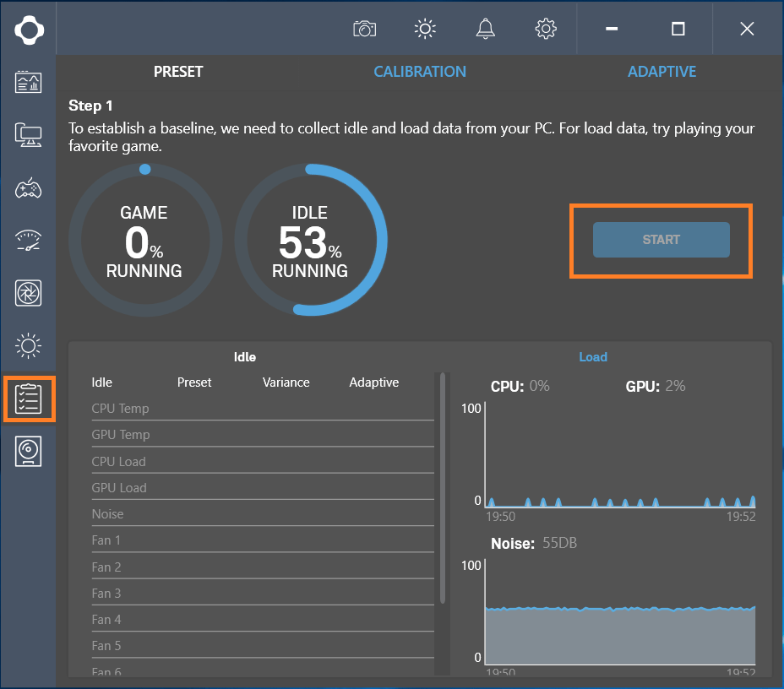Select the fan cooling sidebar icon
This screenshot has height=689, width=784.
pos(29,293)
